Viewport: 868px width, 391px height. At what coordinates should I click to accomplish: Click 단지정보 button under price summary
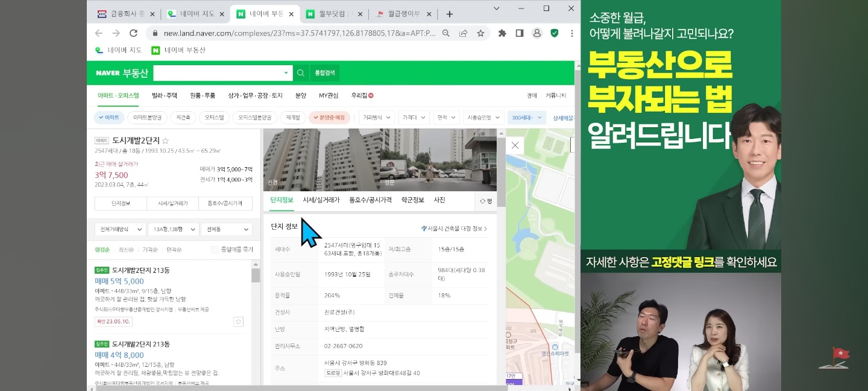point(121,203)
